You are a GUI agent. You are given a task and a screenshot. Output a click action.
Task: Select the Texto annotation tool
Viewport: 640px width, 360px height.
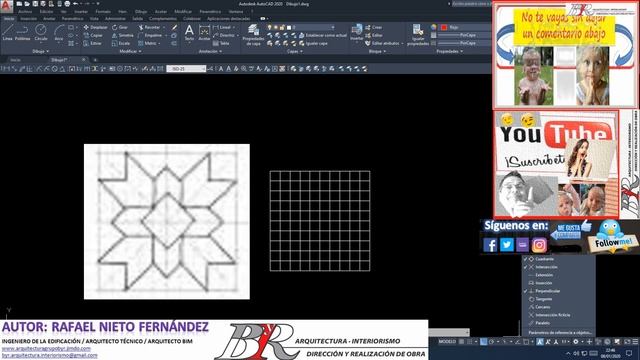tap(189, 32)
